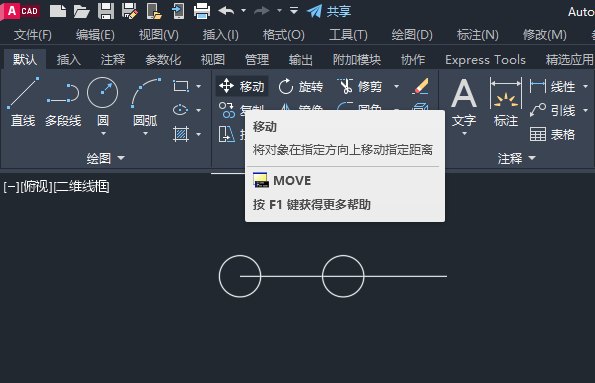Viewport: 595px width, 383px height.
Task: Open a file using the folder icon
Action: click(81, 11)
